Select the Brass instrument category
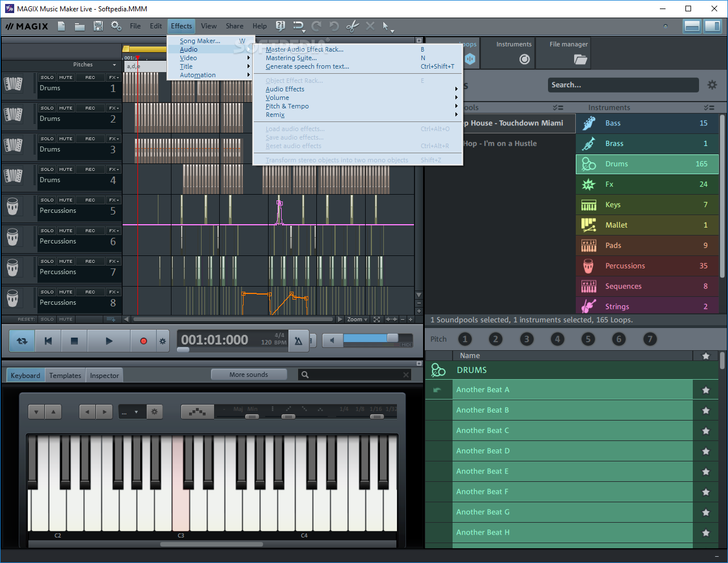Screen dimensions: 728x563 [x=647, y=144]
